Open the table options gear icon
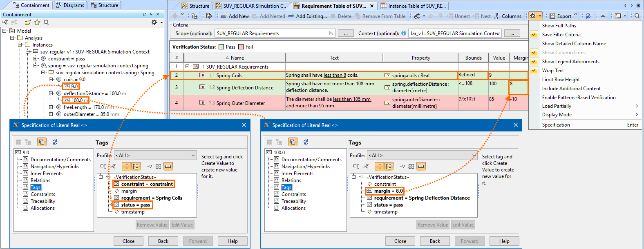The width and height of the screenshot is (644, 249). [x=533, y=16]
